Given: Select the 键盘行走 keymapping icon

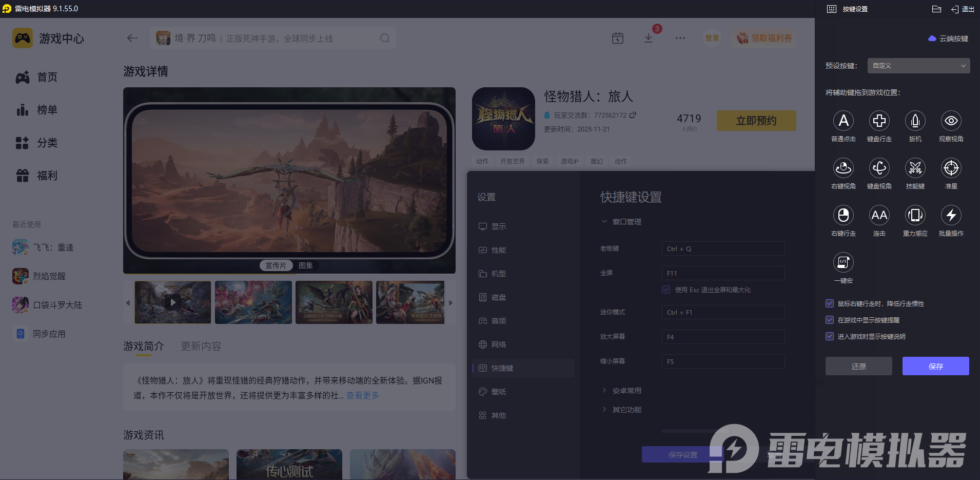Looking at the screenshot, I should (x=879, y=121).
